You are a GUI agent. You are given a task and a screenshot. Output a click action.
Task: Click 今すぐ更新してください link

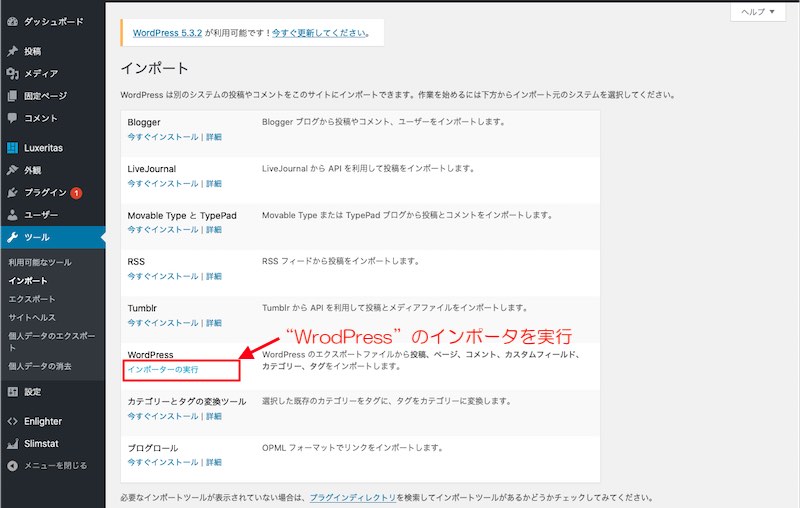(x=319, y=33)
